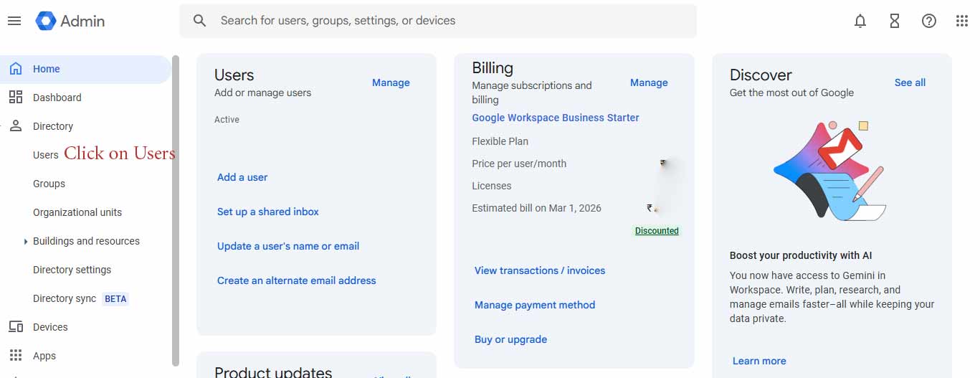Image resolution: width=980 pixels, height=378 pixels.
Task: Click the Gemini Gmail illustration
Action: pyautogui.click(x=830, y=171)
